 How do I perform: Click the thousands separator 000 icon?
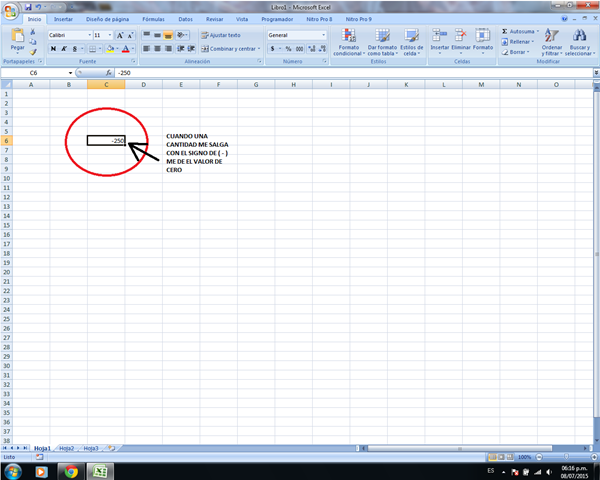(x=300, y=49)
